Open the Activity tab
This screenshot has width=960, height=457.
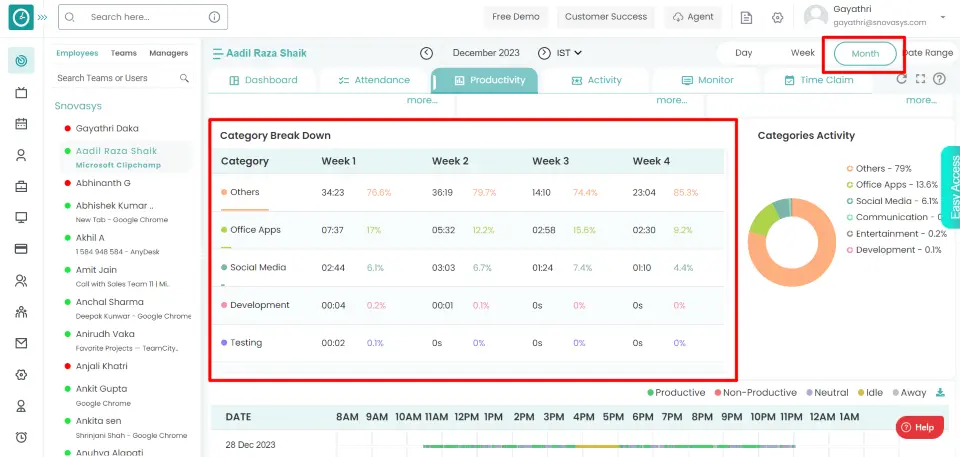[596, 80]
